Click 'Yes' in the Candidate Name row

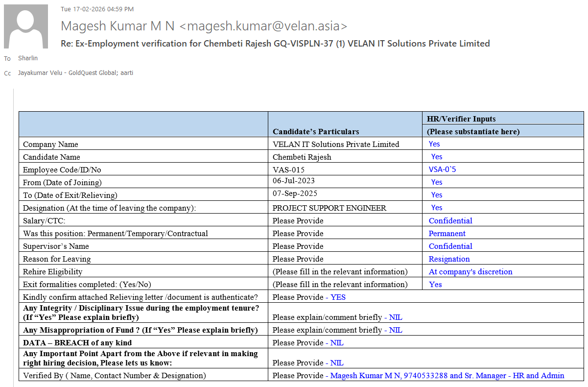pyautogui.click(x=437, y=157)
